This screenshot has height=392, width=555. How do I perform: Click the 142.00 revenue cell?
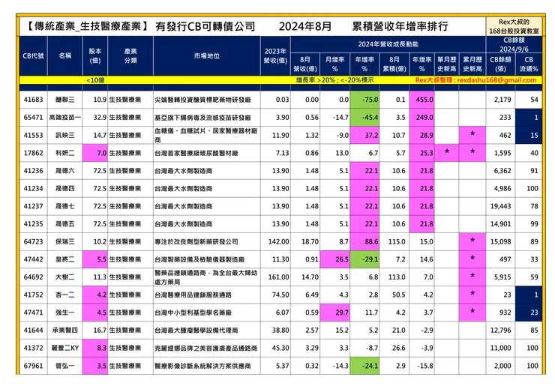tap(276, 241)
